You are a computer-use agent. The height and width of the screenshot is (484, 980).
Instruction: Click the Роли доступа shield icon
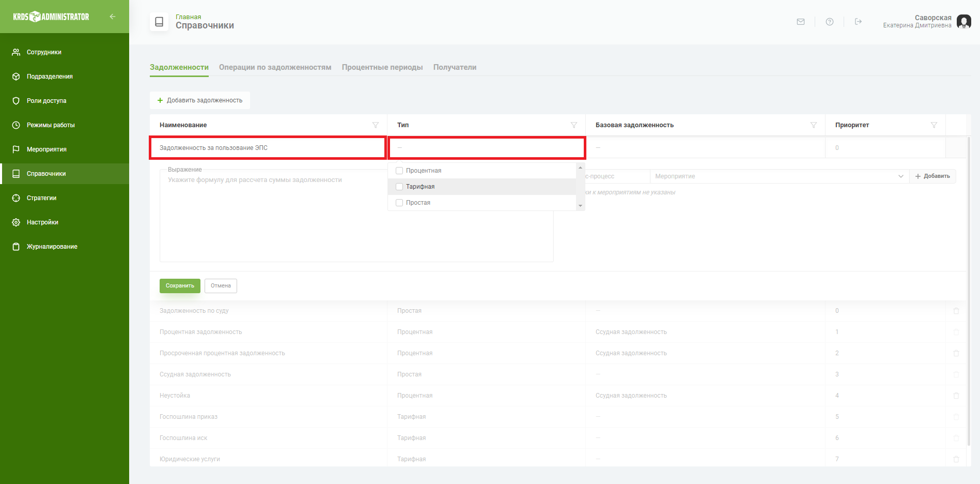pos(16,101)
